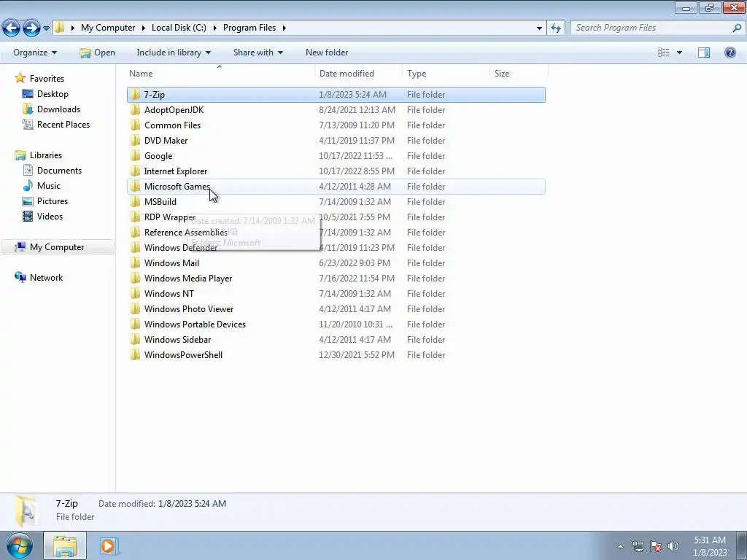The width and height of the screenshot is (747, 560).
Task: Expand the arrow after Program Files breadcrumb
Action: click(285, 28)
